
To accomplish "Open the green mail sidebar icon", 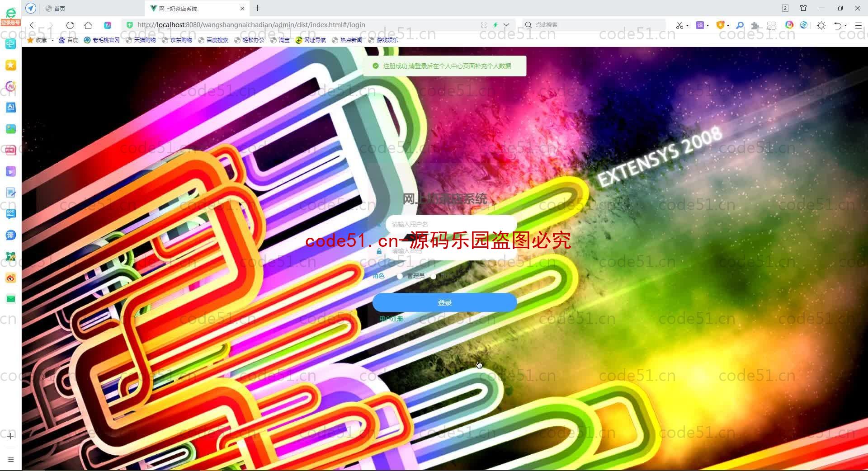I will click(x=11, y=299).
